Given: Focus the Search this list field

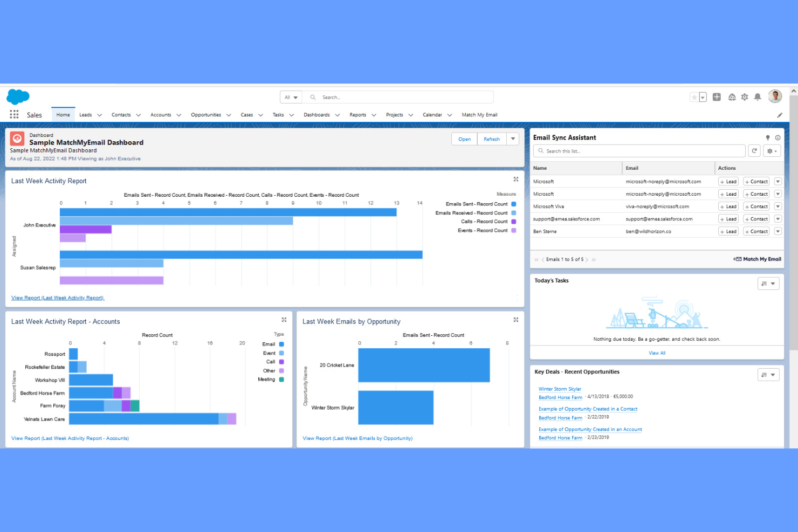Looking at the screenshot, I should point(639,151).
